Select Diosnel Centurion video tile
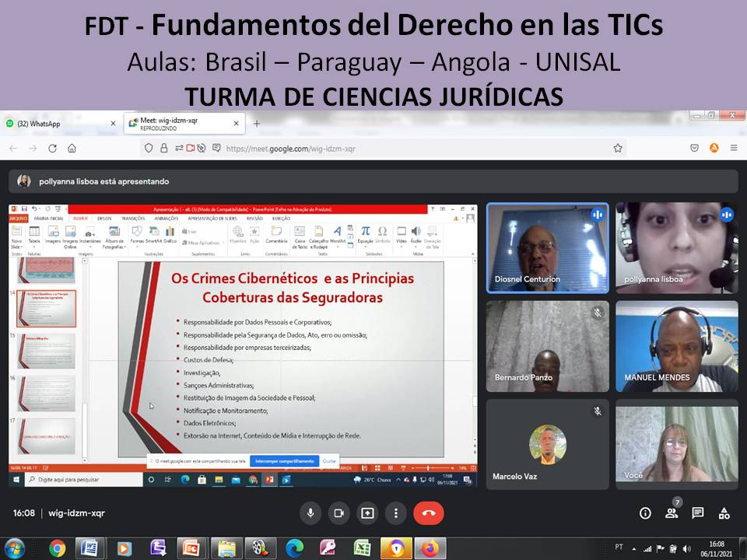This screenshot has height=560, width=747. 547,248
